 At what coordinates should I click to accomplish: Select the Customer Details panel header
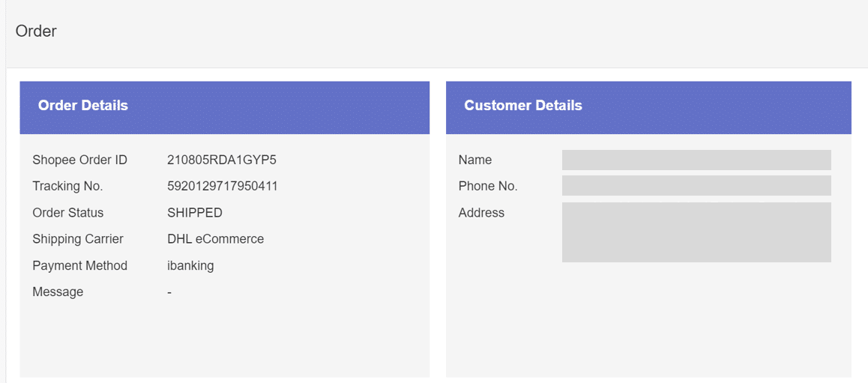(523, 106)
